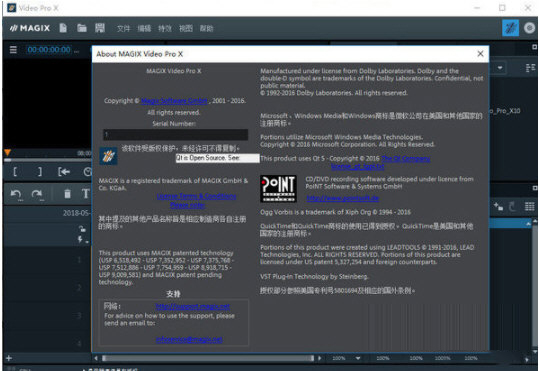539x371 pixels.
Task: Open http://www.pointsoft.de link
Action: pos(342,198)
